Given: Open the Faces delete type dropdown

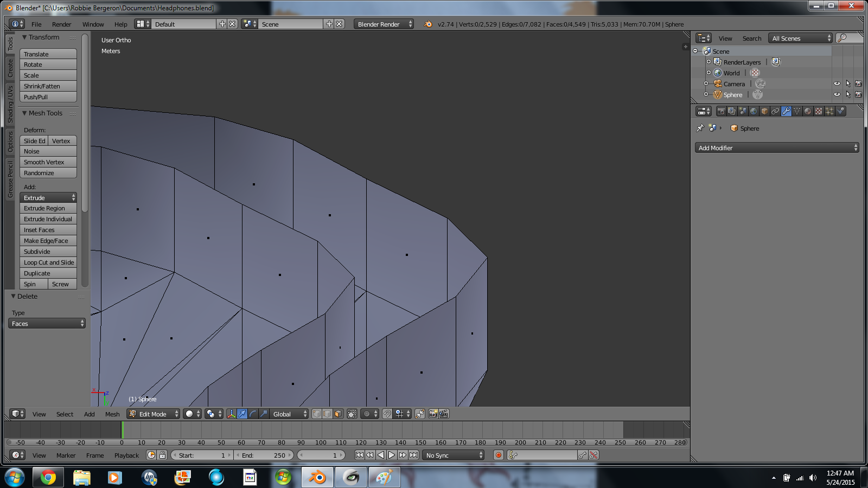Looking at the screenshot, I should pos(47,323).
